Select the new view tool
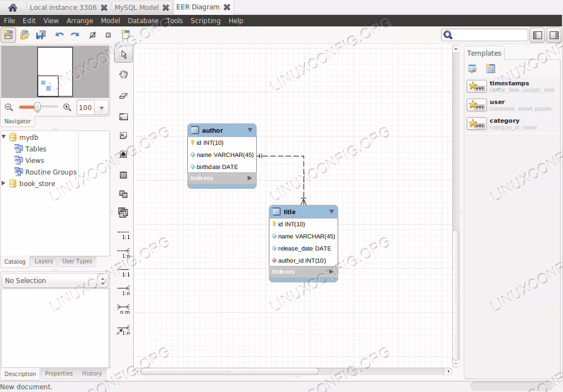The height and width of the screenshot is (392, 563). click(123, 194)
